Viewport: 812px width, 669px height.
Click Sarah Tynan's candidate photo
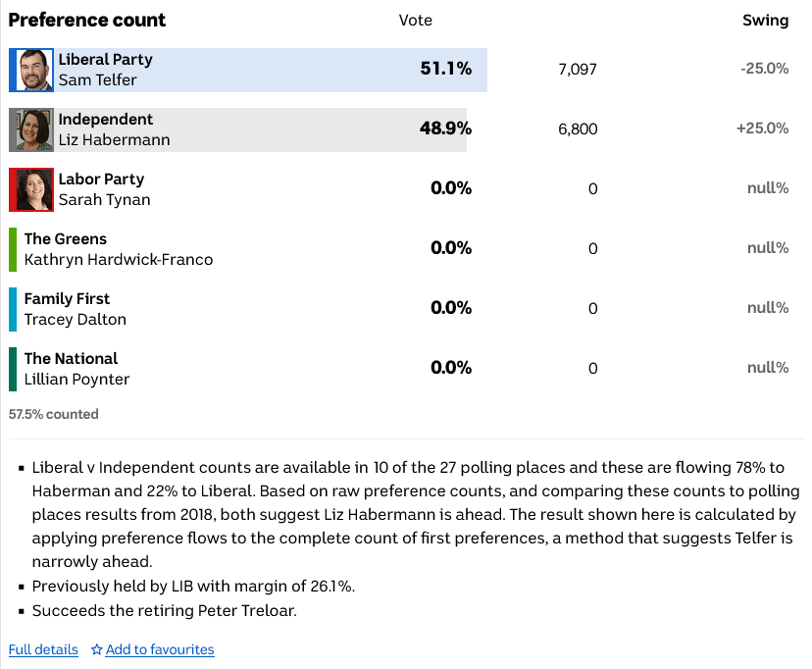31,189
